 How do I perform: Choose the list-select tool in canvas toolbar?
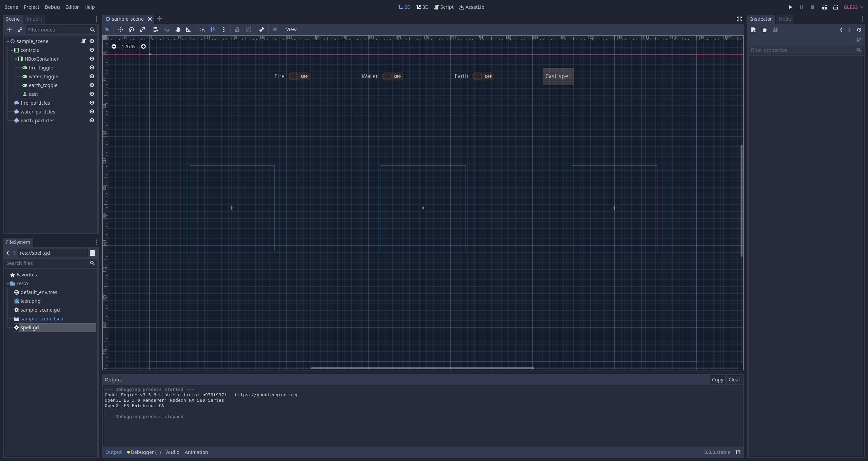[x=156, y=29]
